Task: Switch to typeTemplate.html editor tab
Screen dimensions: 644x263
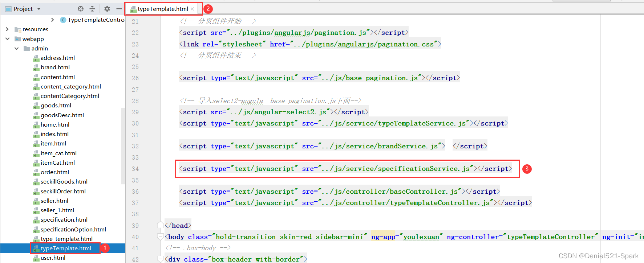Action: pyautogui.click(x=163, y=9)
